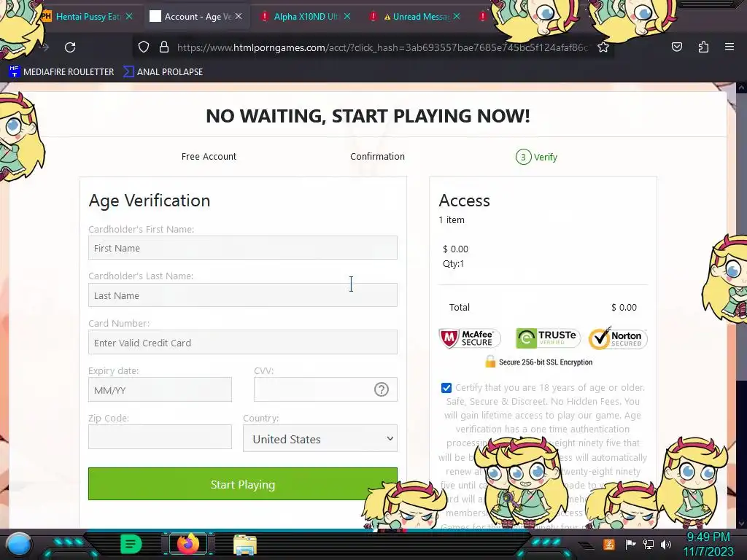Click Secure 256-bit SSL Encryption text
The width and height of the screenshot is (747, 560).
point(546,362)
